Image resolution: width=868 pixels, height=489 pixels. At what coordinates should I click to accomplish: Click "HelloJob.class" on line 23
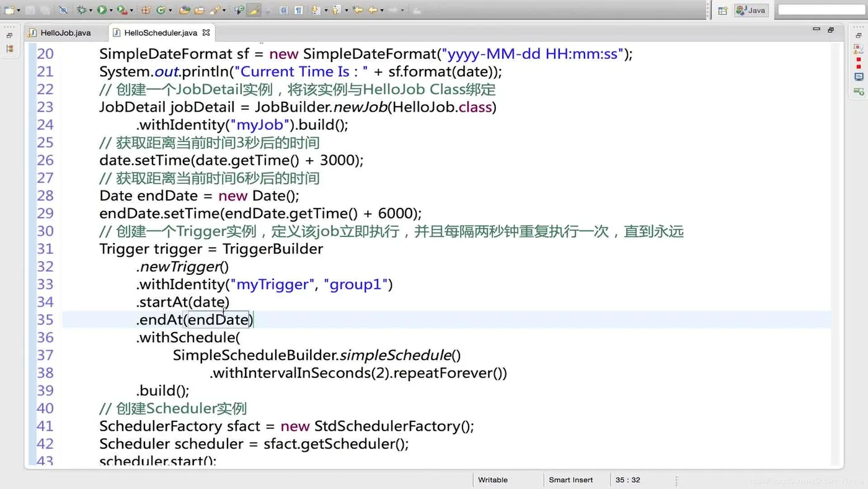pyautogui.click(x=442, y=107)
